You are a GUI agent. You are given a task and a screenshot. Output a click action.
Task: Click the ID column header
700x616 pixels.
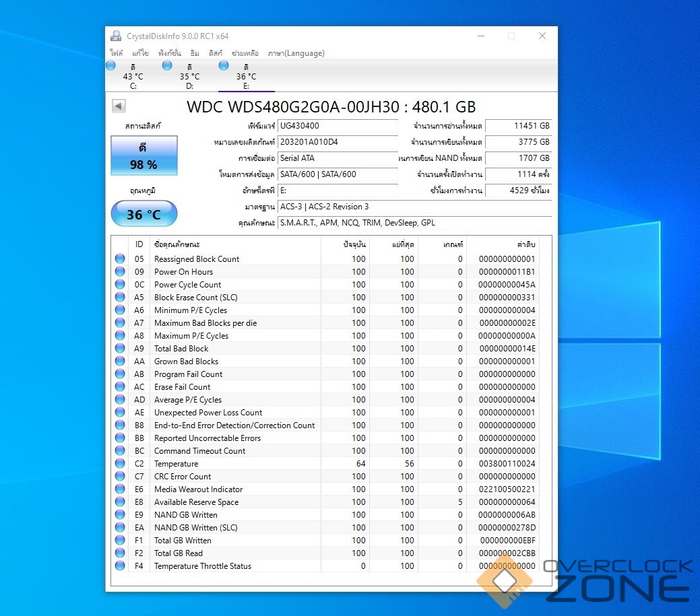tap(139, 244)
